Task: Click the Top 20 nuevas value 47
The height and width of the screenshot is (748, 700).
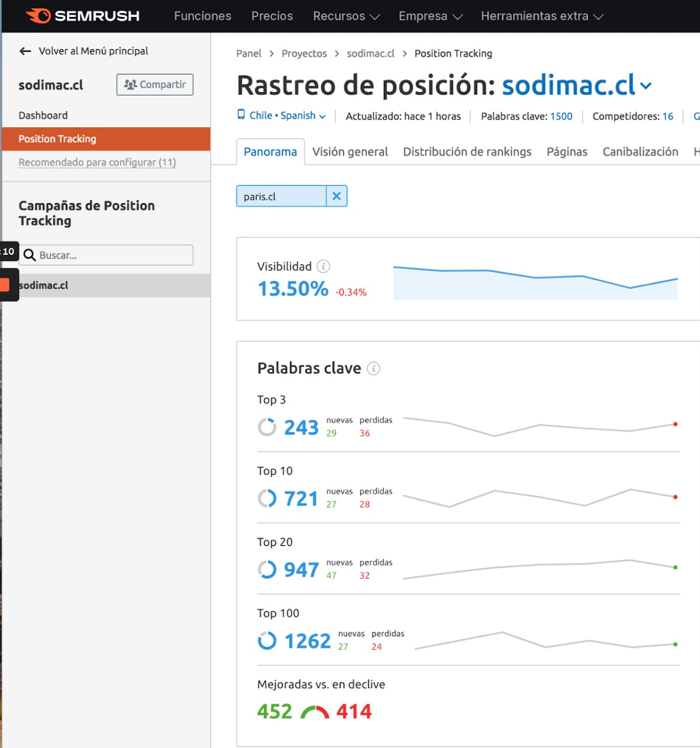Action: (331, 575)
